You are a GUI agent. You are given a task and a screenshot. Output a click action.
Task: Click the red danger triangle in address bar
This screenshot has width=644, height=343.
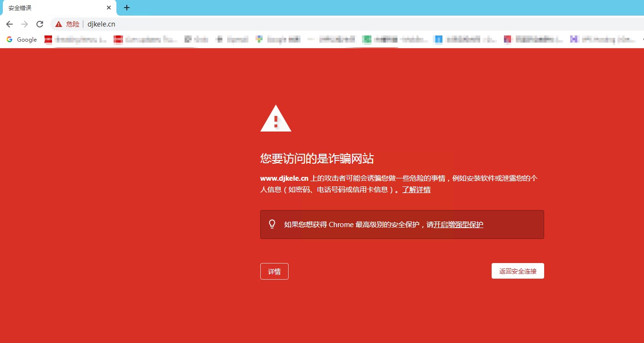tap(59, 24)
